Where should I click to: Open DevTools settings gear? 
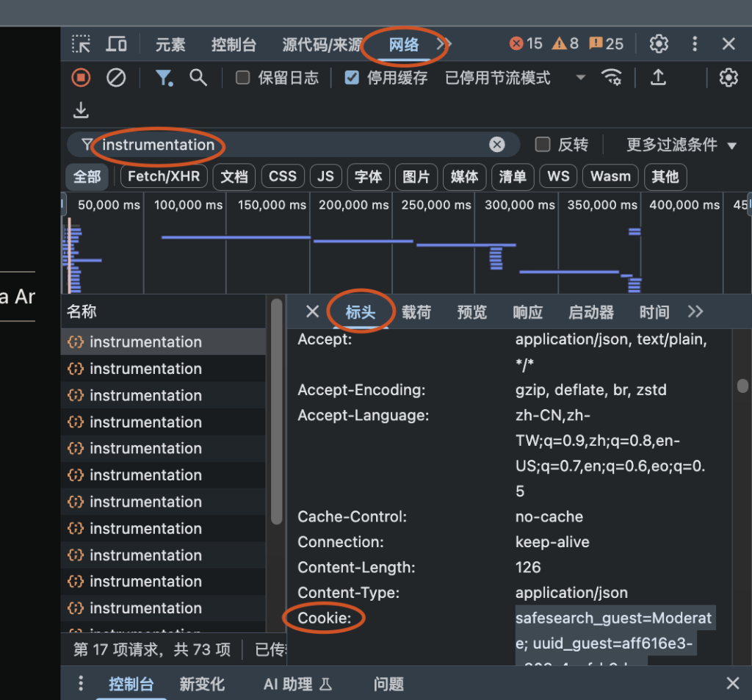(x=659, y=44)
